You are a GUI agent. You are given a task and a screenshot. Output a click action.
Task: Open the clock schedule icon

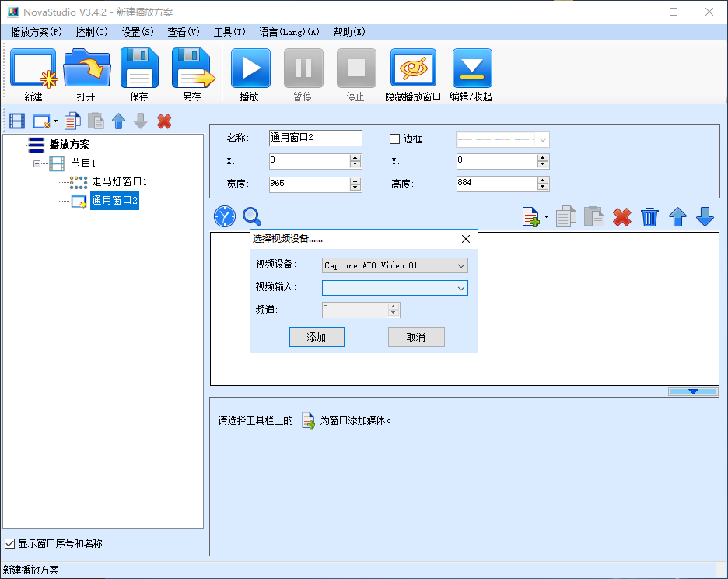[225, 217]
